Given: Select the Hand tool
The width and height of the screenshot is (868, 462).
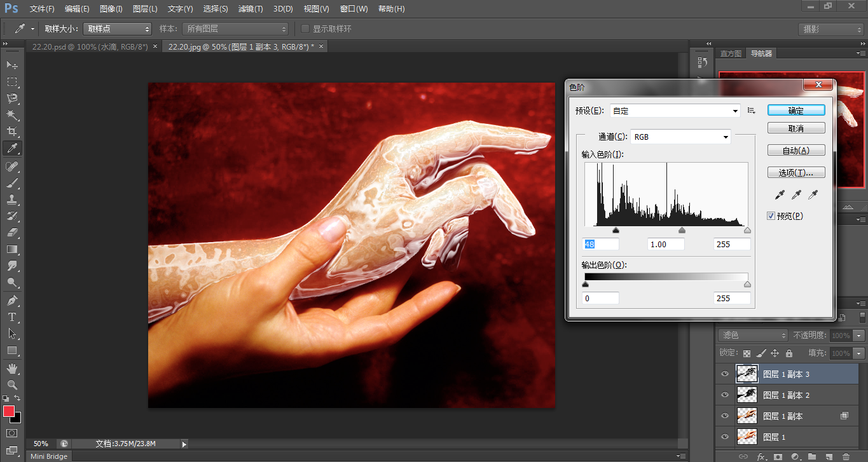Looking at the screenshot, I should click(x=12, y=369).
